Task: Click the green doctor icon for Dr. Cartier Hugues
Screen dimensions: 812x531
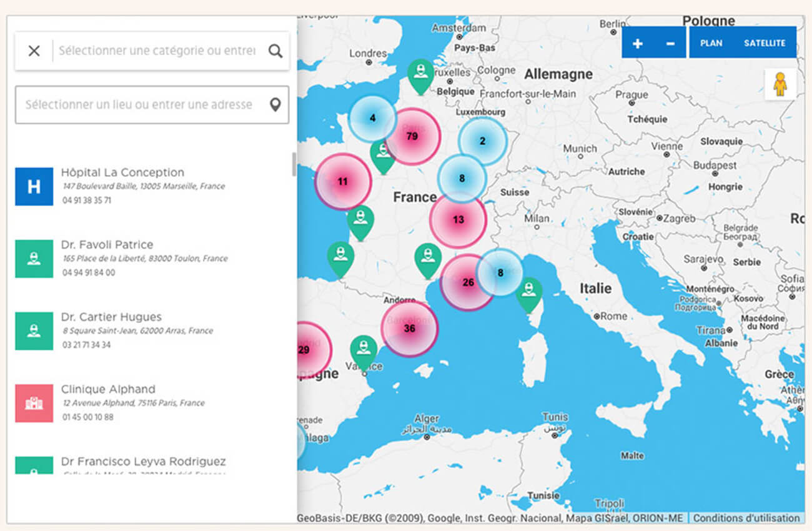Action: [x=34, y=331]
